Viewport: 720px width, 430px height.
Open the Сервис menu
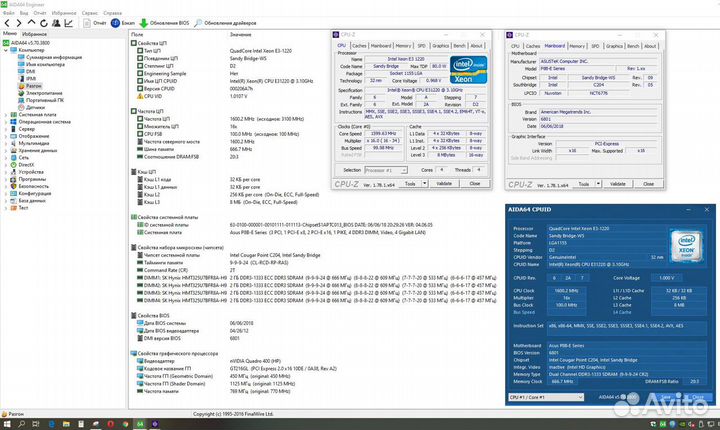90,13
